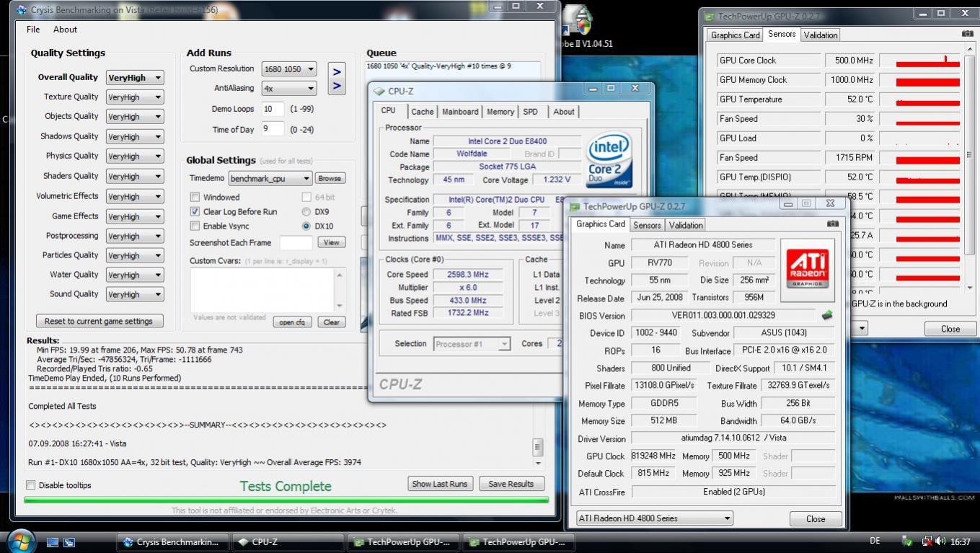
Task: Click the GPU Core Clock sensor graph
Action: click(919, 61)
